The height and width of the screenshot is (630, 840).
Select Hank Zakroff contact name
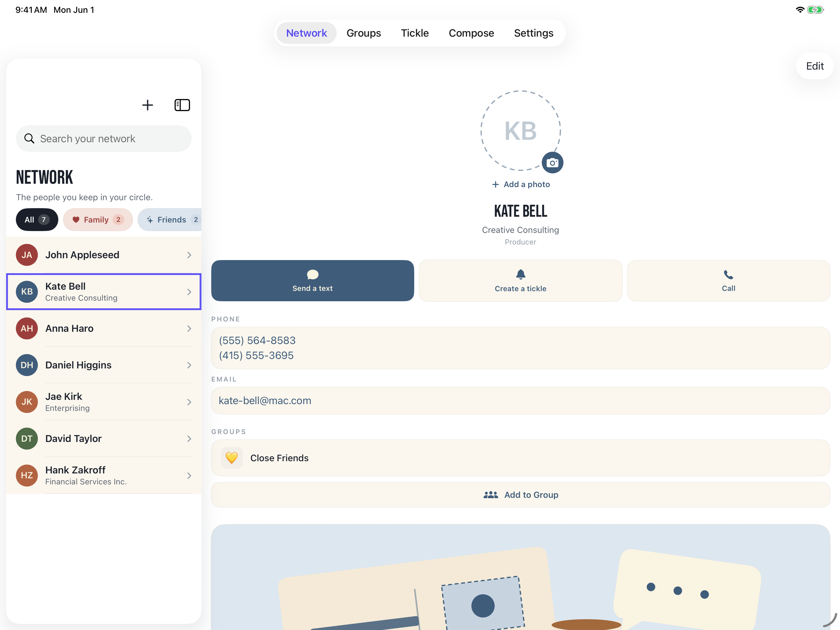76,470
